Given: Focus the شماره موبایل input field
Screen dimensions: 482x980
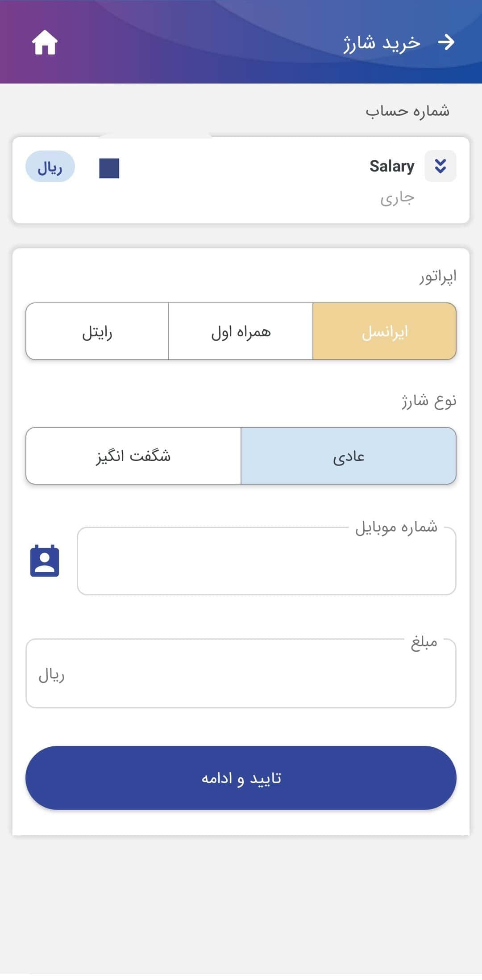Looking at the screenshot, I should (266, 561).
